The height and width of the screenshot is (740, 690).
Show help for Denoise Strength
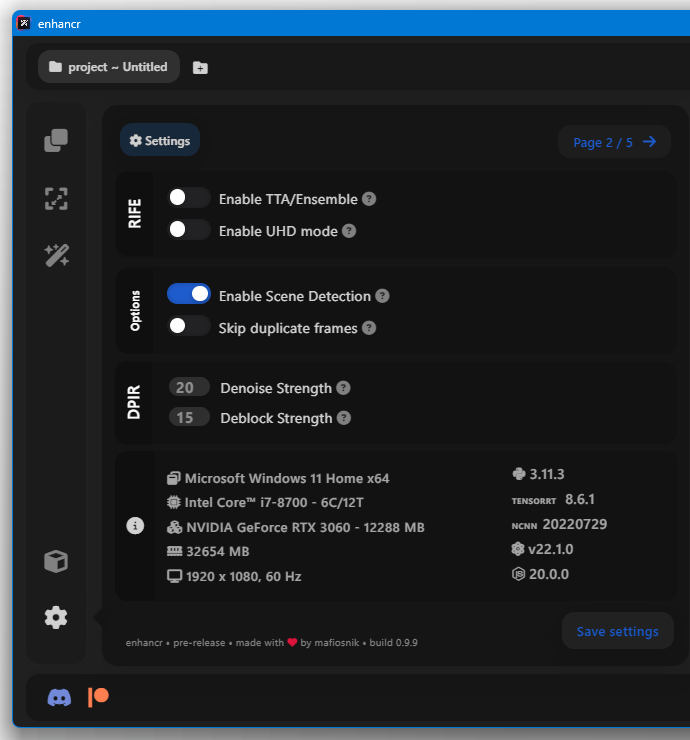343,388
